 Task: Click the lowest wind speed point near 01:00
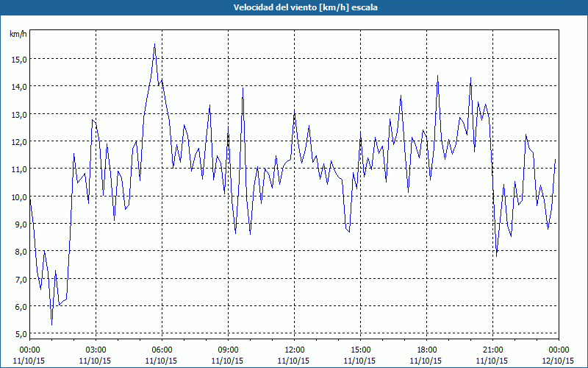51,325
